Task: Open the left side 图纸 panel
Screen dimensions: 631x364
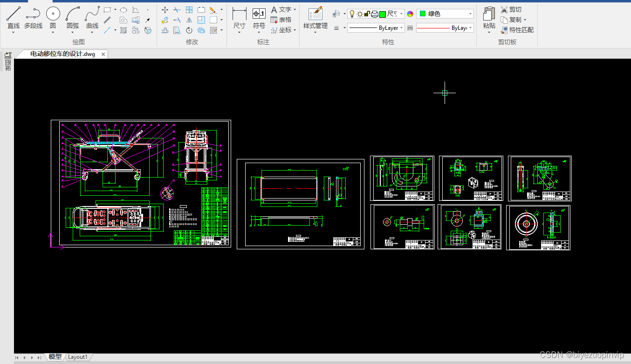Action: pos(7,62)
